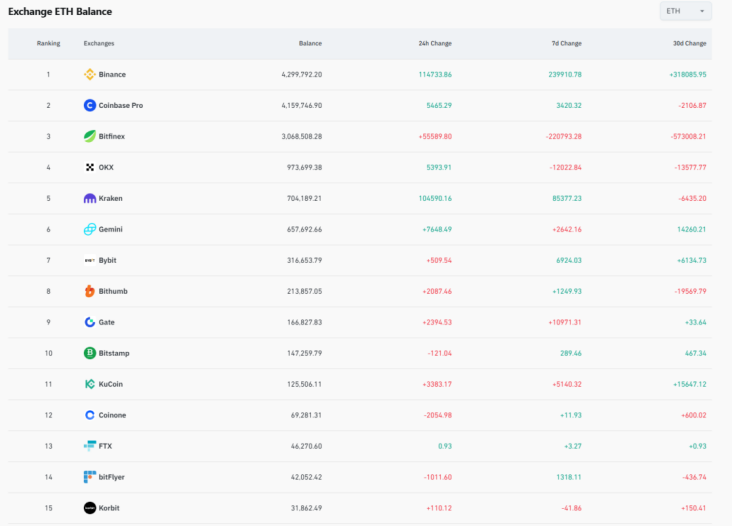This screenshot has width=732, height=526.
Task: Click the Binance exchange logo icon
Action: click(x=89, y=74)
